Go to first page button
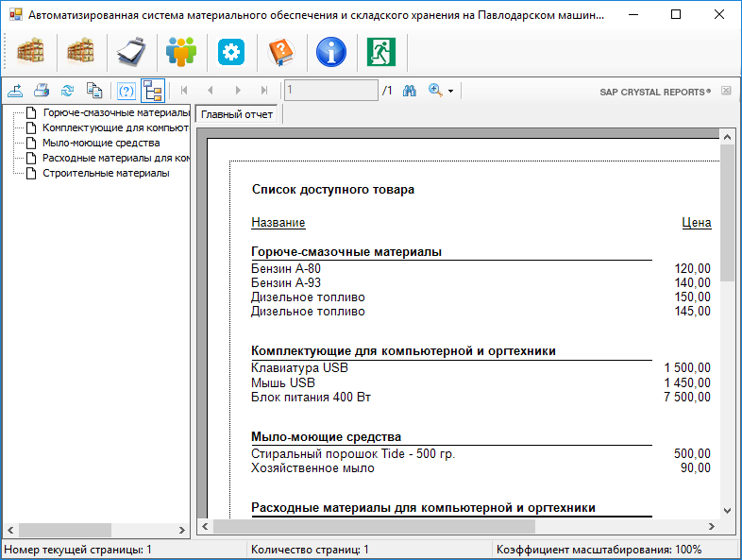The height and width of the screenshot is (560, 742). pyautogui.click(x=184, y=91)
